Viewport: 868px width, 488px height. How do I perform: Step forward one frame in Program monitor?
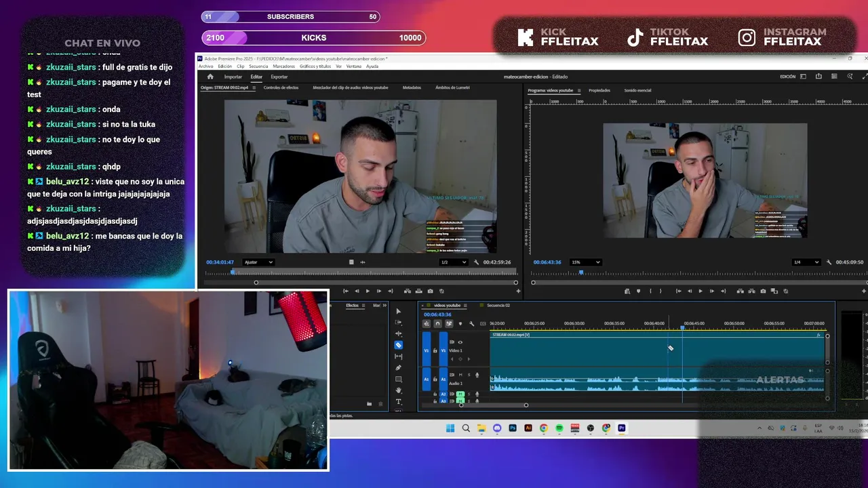tap(711, 291)
